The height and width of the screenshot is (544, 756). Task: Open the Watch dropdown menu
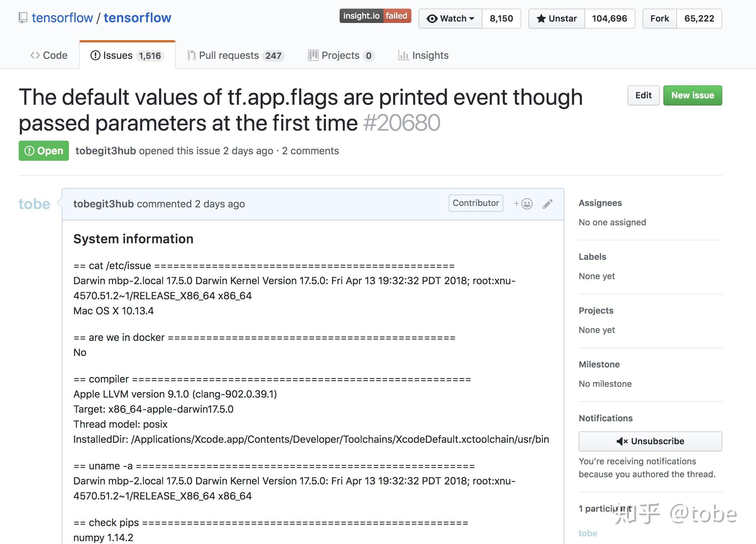click(451, 19)
